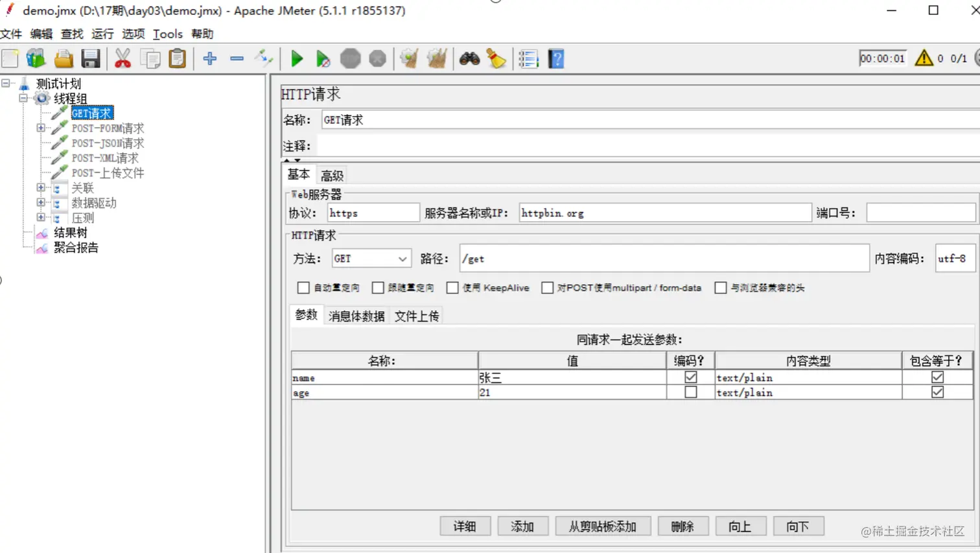Open the 运行 menu
Screen dimensions: 980x553
coord(102,34)
